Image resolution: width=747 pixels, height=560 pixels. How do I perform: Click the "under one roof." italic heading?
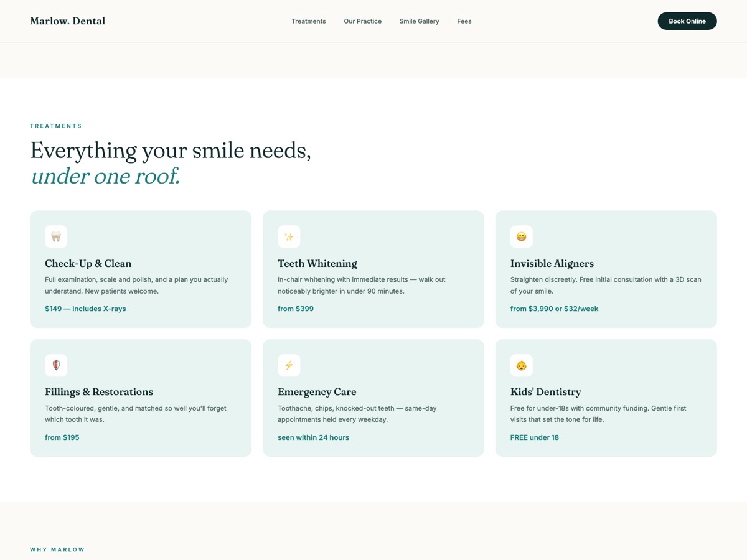(x=105, y=176)
